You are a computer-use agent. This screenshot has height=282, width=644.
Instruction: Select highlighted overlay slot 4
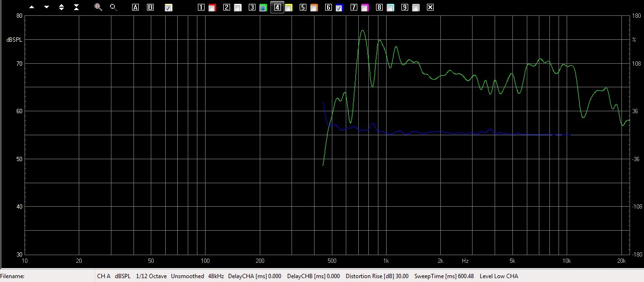277,8
